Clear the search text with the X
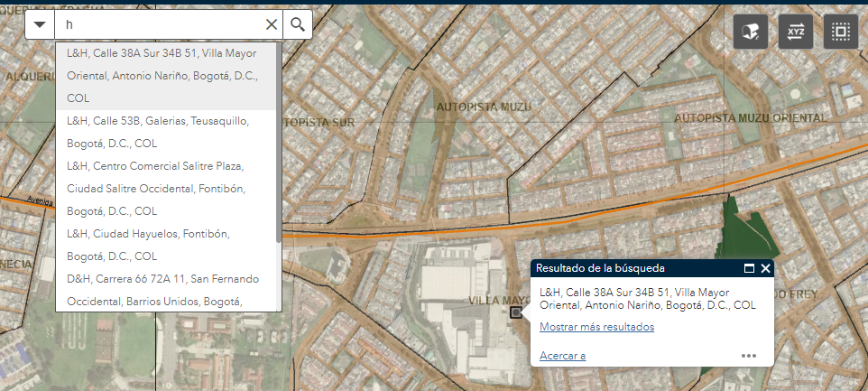 [271, 24]
